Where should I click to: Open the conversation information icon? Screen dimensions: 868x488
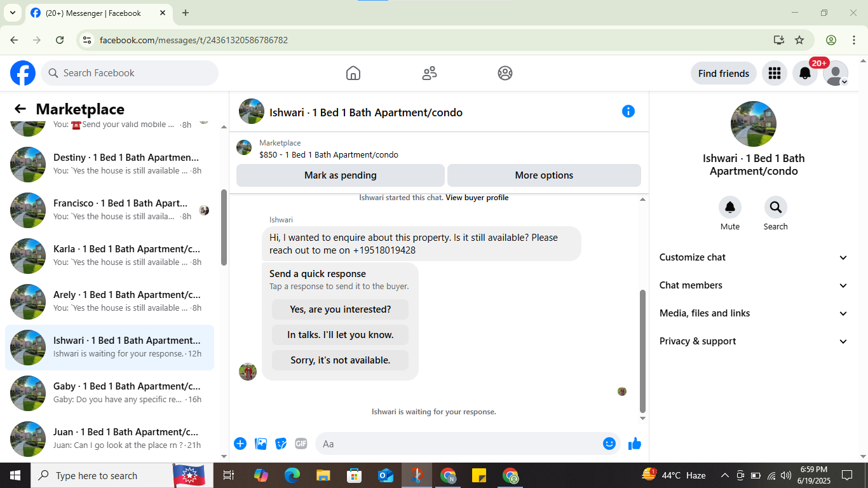(x=628, y=111)
